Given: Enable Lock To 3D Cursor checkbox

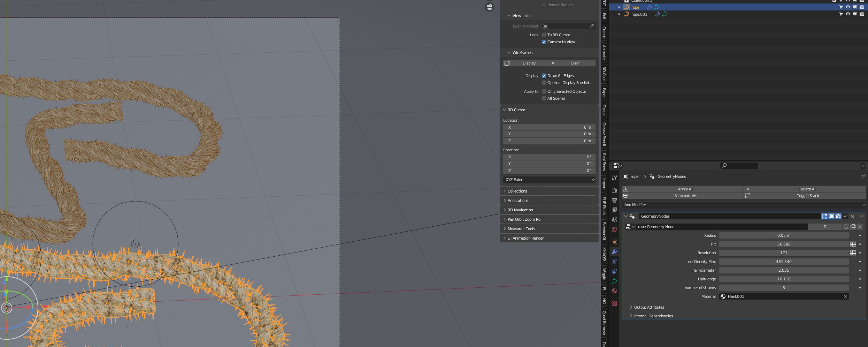Looking at the screenshot, I should tap(544, 35).
